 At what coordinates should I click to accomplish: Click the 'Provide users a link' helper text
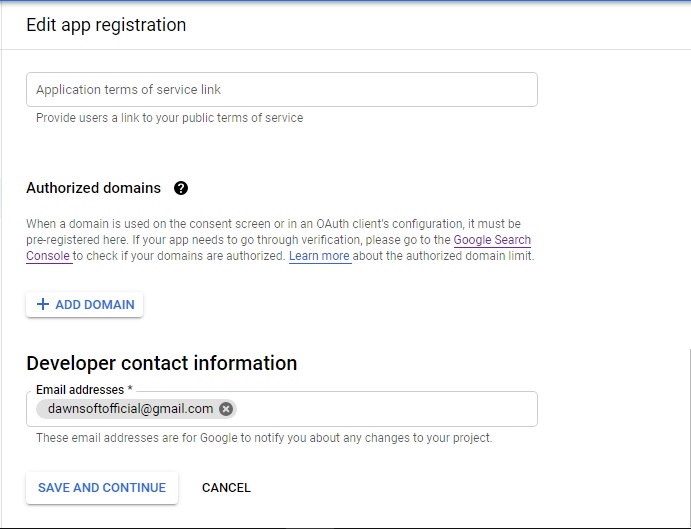170,118
